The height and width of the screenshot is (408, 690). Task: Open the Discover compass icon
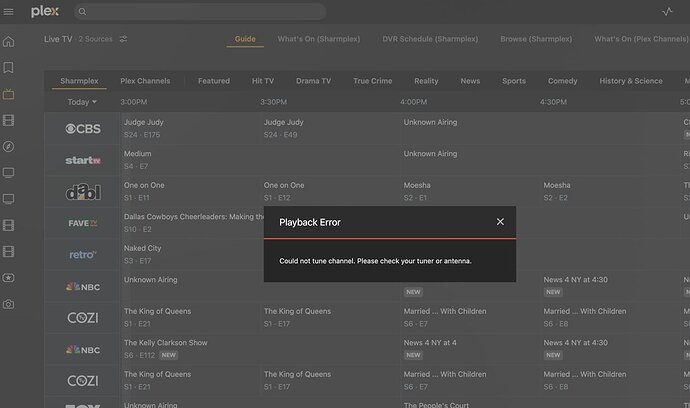pyautogui.click(x=8, y=147)
